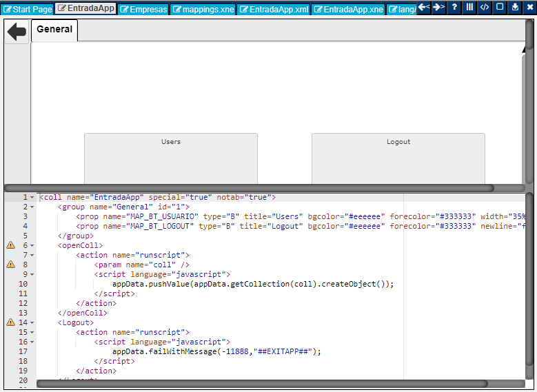
Task: Click the download/save tray icon
Action: tap(515, 7)
